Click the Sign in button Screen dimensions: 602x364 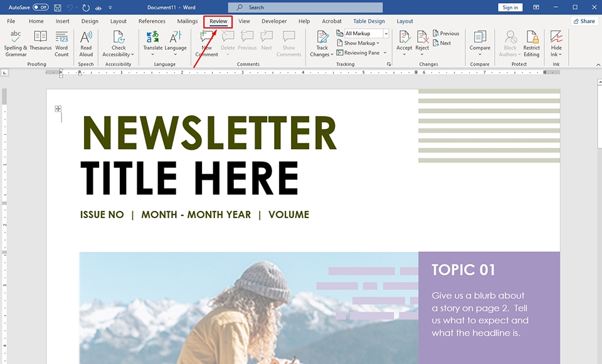click(510, 8)
